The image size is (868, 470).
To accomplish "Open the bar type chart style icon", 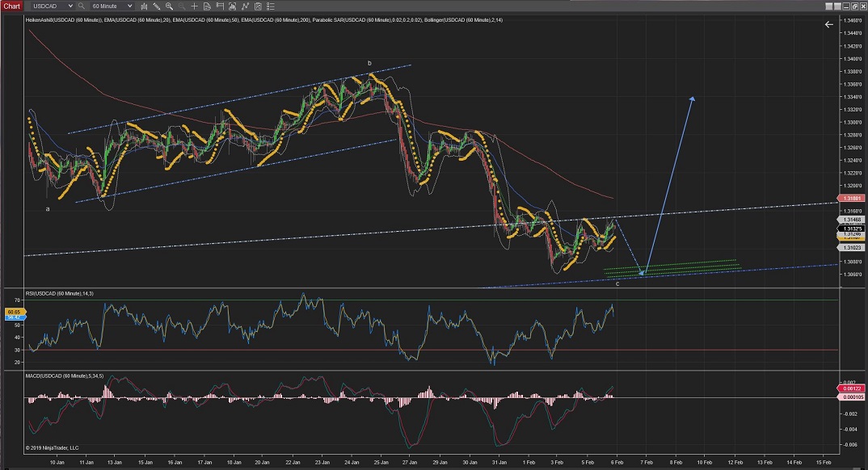I will 144,6.
